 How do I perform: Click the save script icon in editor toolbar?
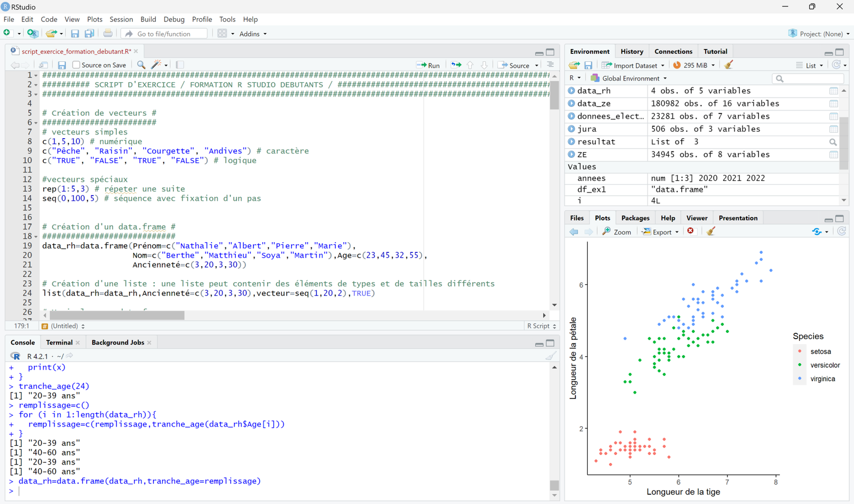click(x=62, y=65)
